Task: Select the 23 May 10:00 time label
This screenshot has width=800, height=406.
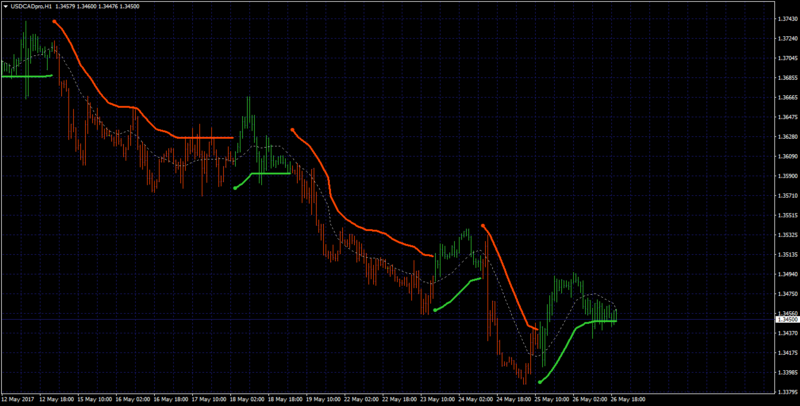Action: coord(437,397)
